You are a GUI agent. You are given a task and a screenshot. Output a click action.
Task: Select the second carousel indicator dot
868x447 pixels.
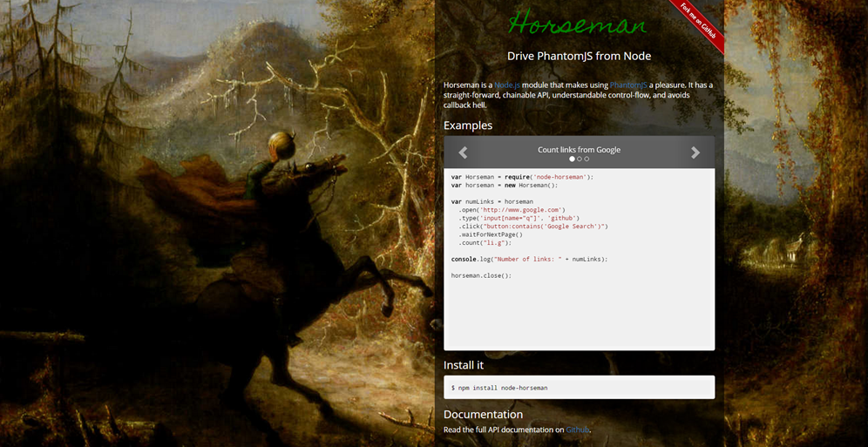click(579, 159)
